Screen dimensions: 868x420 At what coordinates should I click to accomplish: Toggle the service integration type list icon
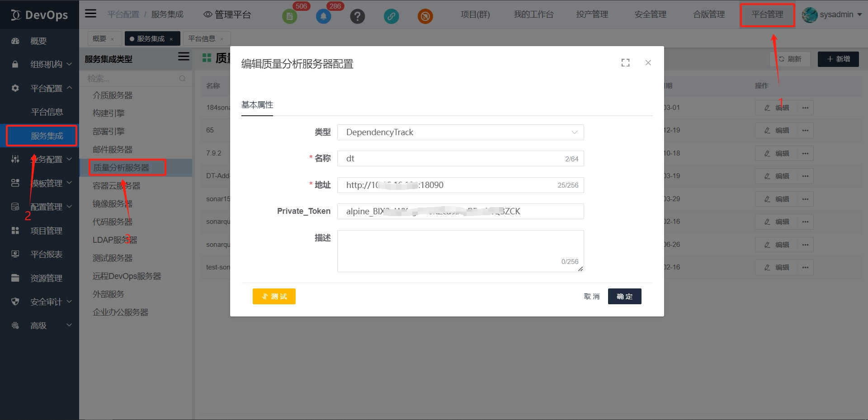[184, 57]
